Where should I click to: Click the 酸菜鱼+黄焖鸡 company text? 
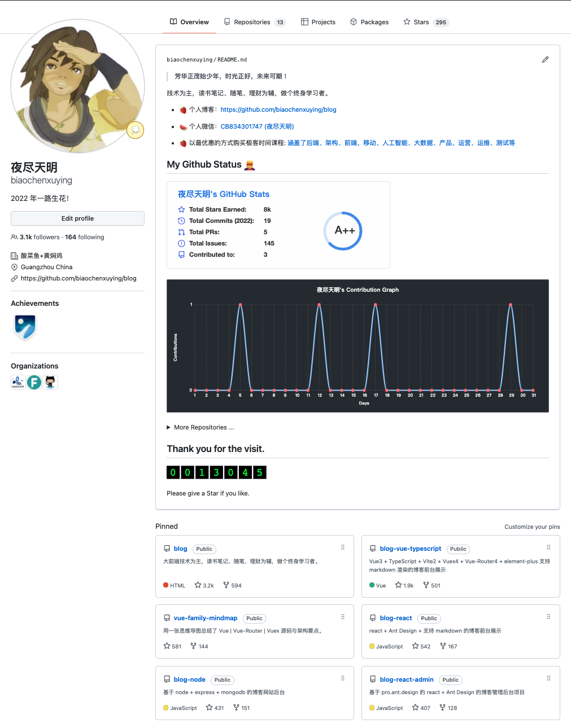pyautogui.click(x=42, y=256)
